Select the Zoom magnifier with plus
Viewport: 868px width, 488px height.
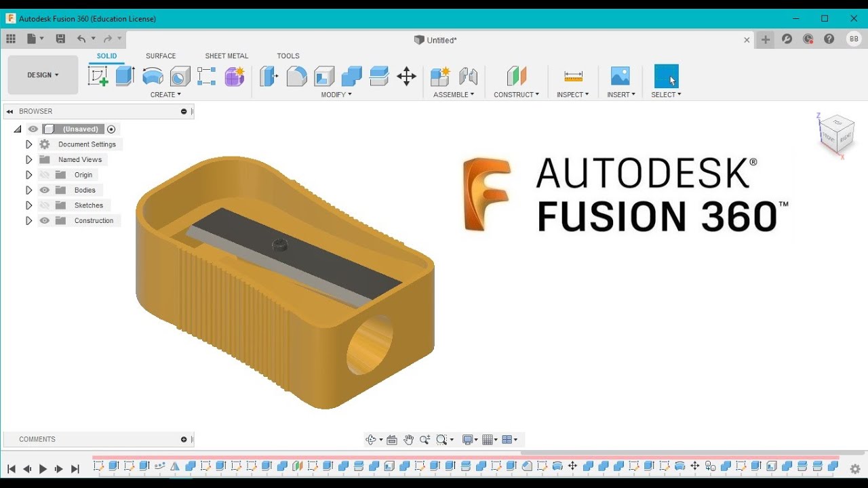tap(425, 440)
